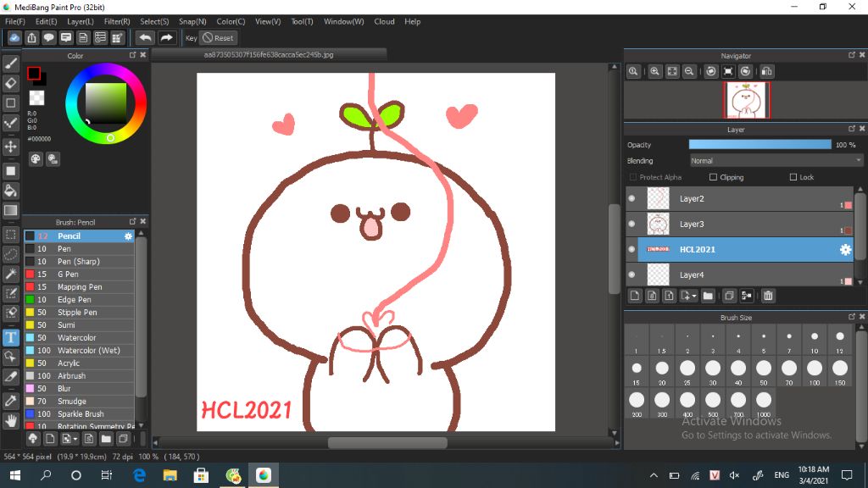Screen dimensions: 868x488
Task: Zoom out using Navigator minus magnifier
Action: pyautogui.click(x=689, y=71)
